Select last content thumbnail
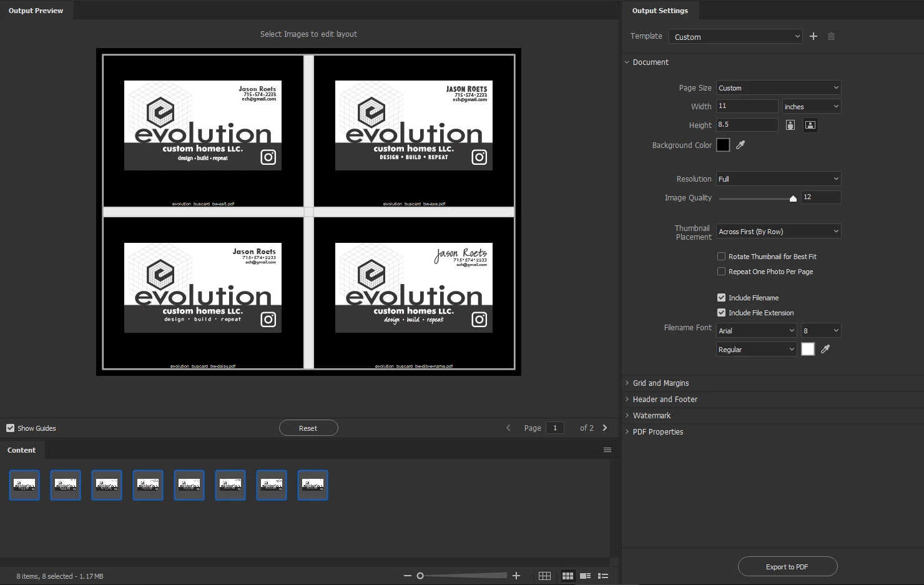Image resolution: width=924 pixels, height=585 pixels. coord(313,485)
